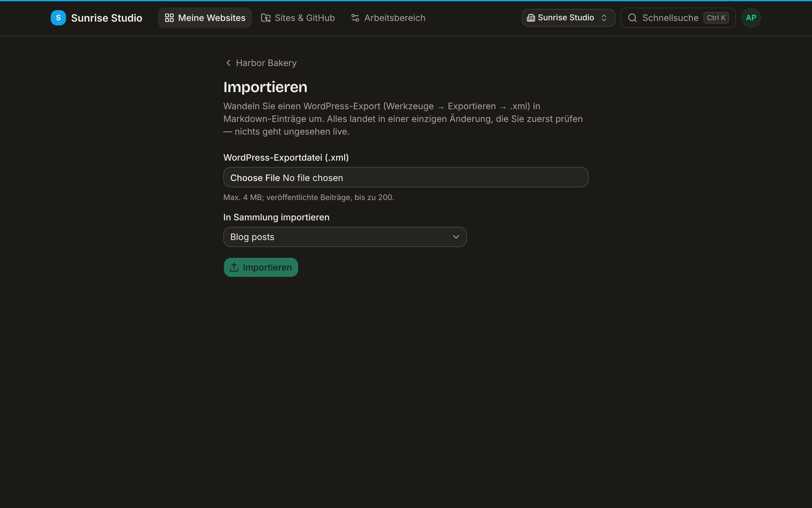
Task: Switch to Sites & GitHub tab
Action: pos(298,18)
